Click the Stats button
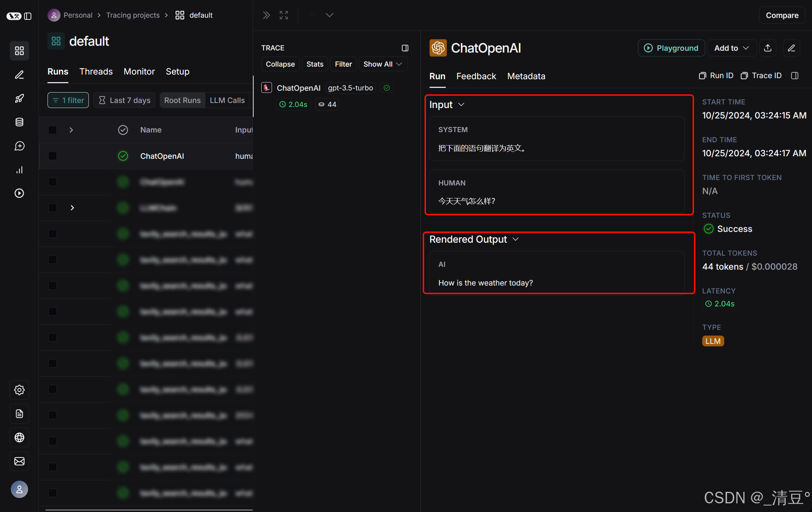This screenshot has width=812, height=512. [x=315, y=64]
